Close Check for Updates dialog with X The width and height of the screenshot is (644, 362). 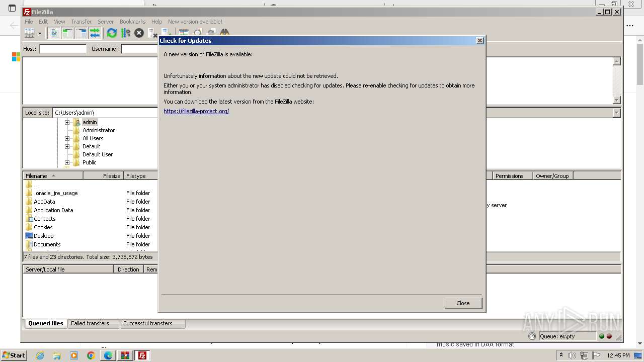point(479,41)
